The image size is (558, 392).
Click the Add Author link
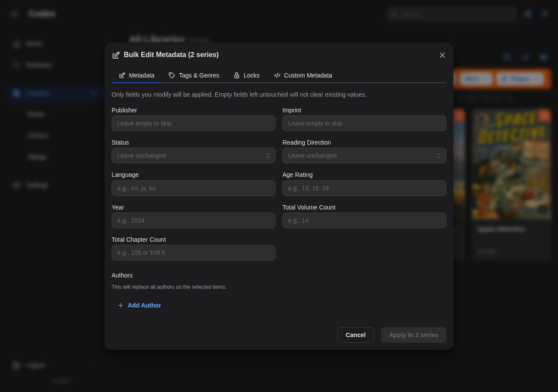coord(139,305)
